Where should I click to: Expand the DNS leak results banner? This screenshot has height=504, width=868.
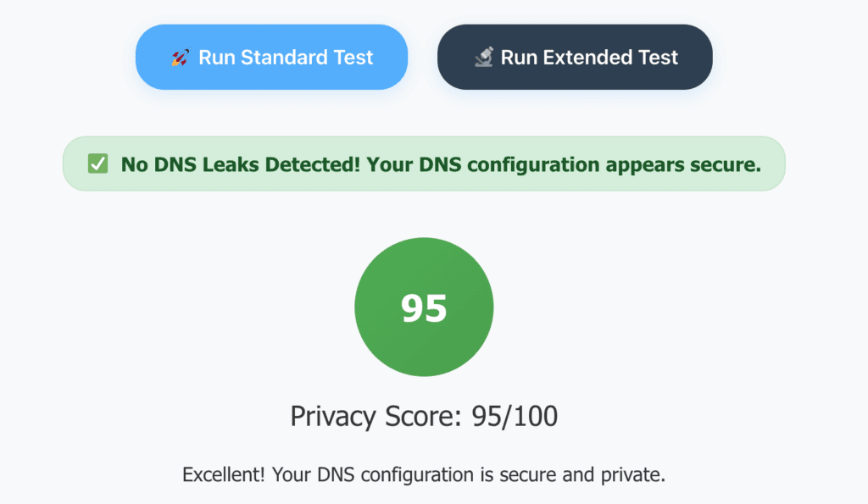point(424,163)
